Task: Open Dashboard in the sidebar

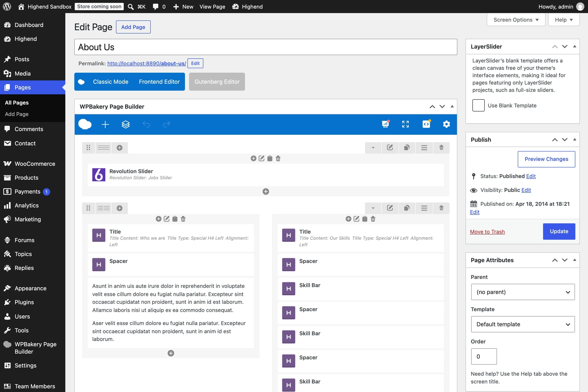Action: (x=33, y=25)
